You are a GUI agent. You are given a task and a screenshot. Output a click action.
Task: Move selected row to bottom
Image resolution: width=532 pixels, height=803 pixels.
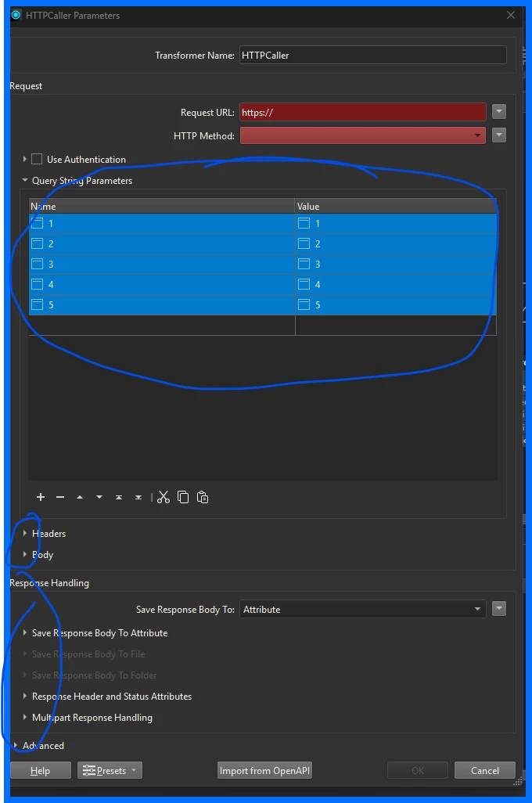coord(138,497)
